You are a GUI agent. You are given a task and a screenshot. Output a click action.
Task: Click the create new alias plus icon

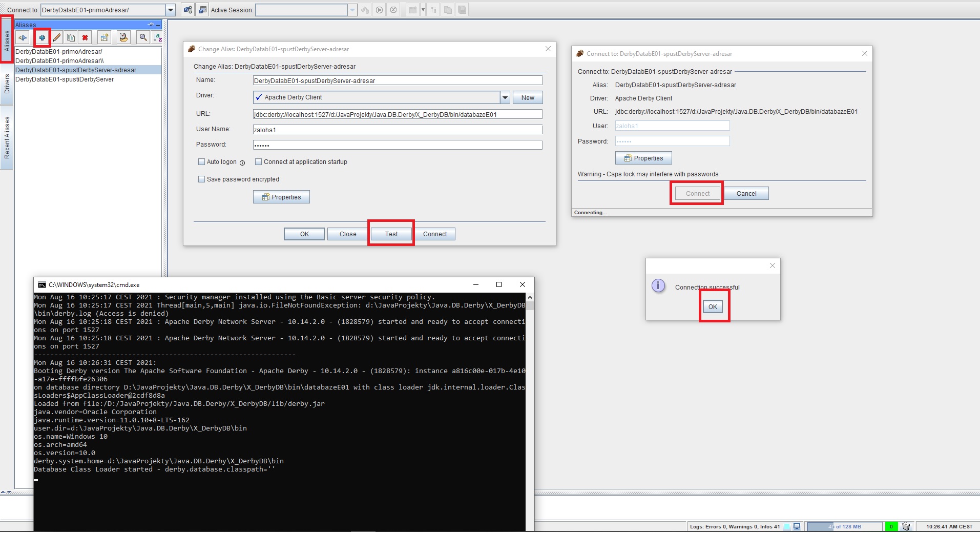coord(42,37)
